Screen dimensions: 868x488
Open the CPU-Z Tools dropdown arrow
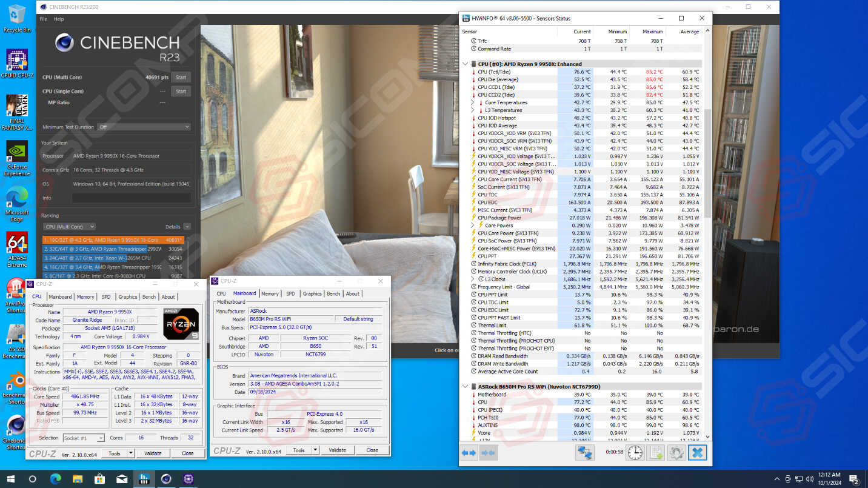point(131,453)
